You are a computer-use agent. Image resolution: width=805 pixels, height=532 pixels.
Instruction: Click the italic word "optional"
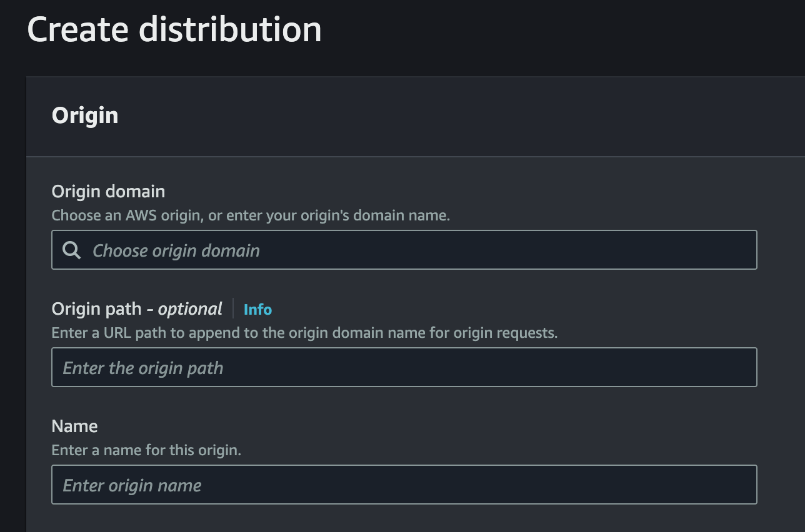tap(190, 309)
